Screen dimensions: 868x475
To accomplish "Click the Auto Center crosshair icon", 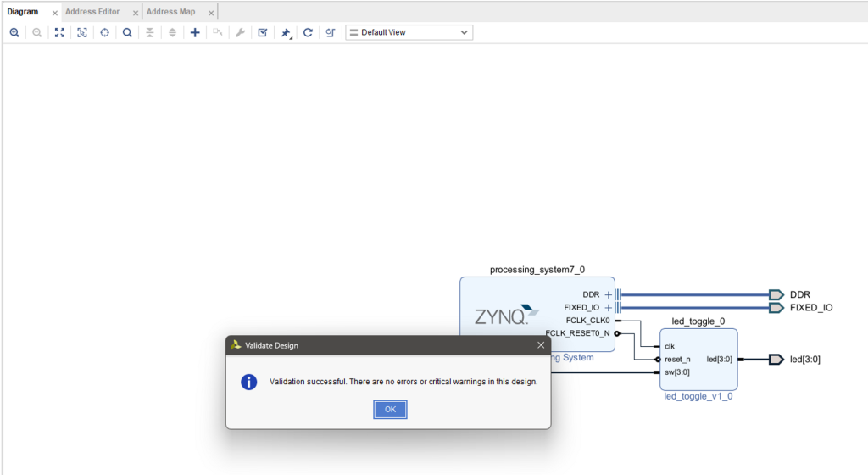I will [104, 33].
